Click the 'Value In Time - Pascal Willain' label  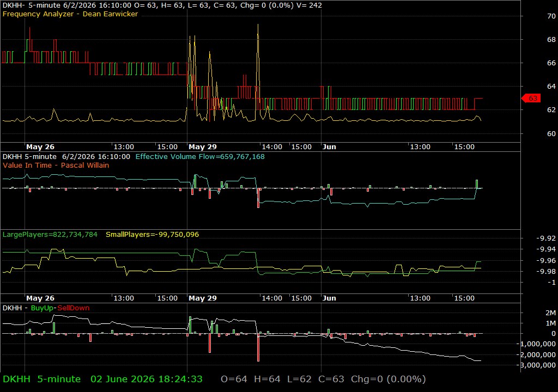[56, 166]
